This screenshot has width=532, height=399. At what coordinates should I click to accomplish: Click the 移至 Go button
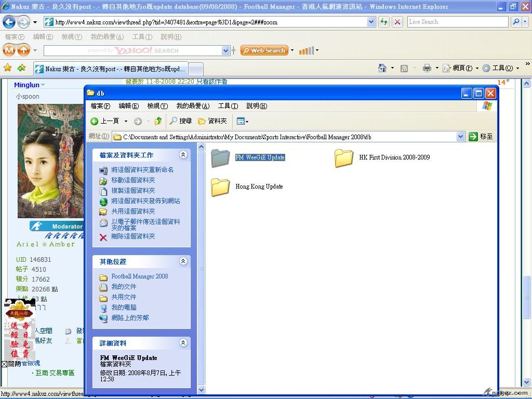[x=481, y=137]
